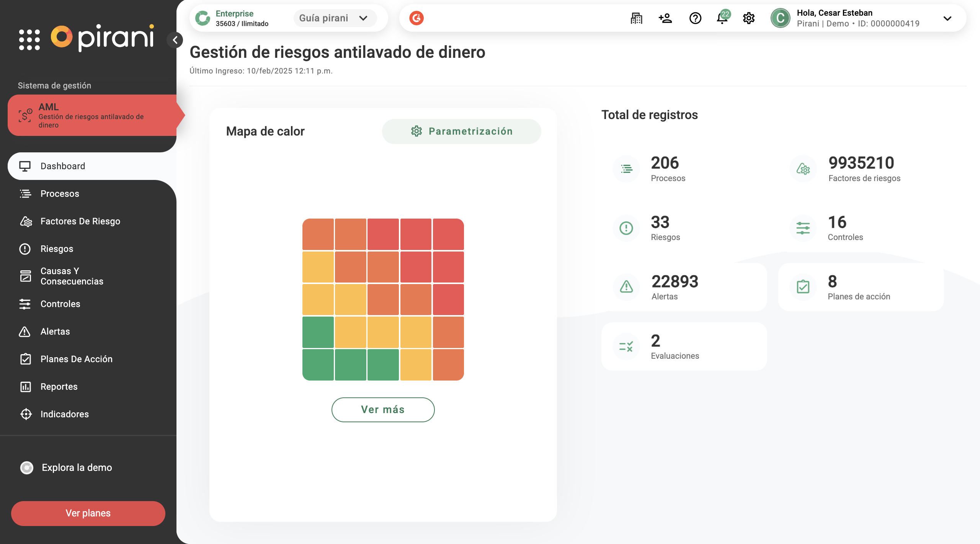Click Explora la demo option
The image size is (980, 544).
[x=77, y=467]
